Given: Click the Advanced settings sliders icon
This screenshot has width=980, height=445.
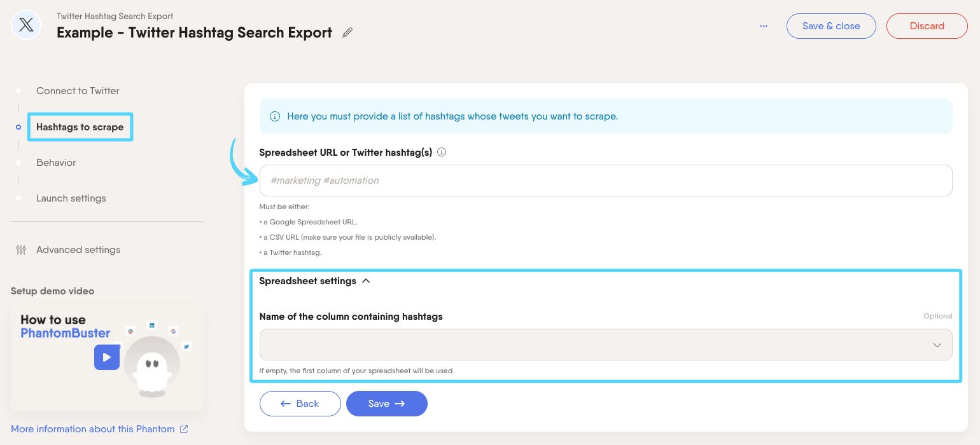Looking at the screenshot, I should pyautogui.click(x=21, y=250).
